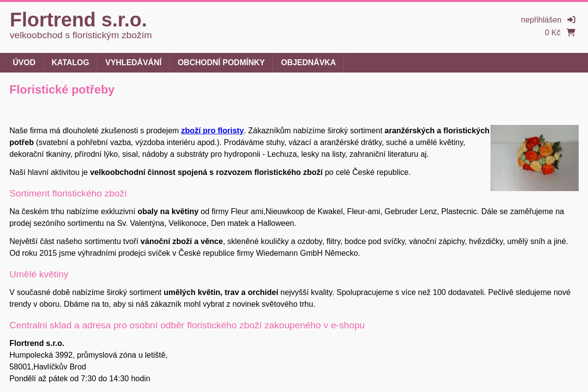Open the KATALOG menu item
Image resolution: width=588 pixels, height=392 pixels.
coord(71,63)
